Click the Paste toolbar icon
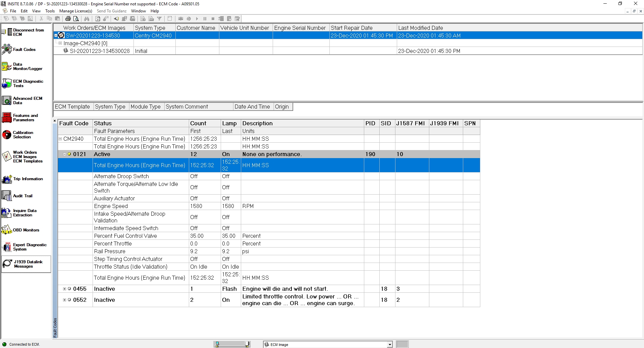This screenshot has height=348, width=644. (x=57, y=19)
